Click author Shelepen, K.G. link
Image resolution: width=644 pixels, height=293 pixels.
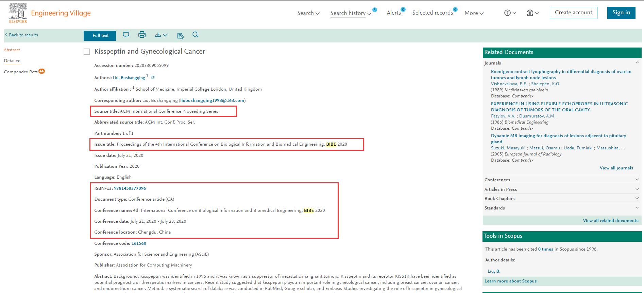coord(546,84)
